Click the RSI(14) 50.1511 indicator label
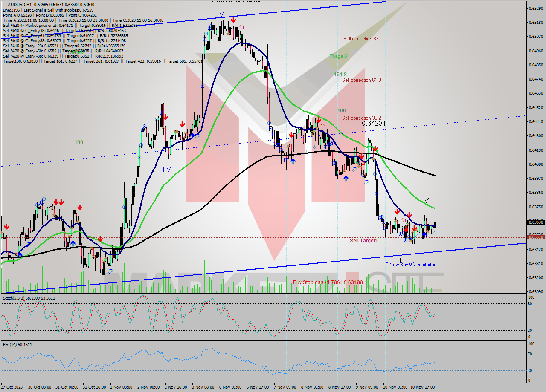 [17, 344]
